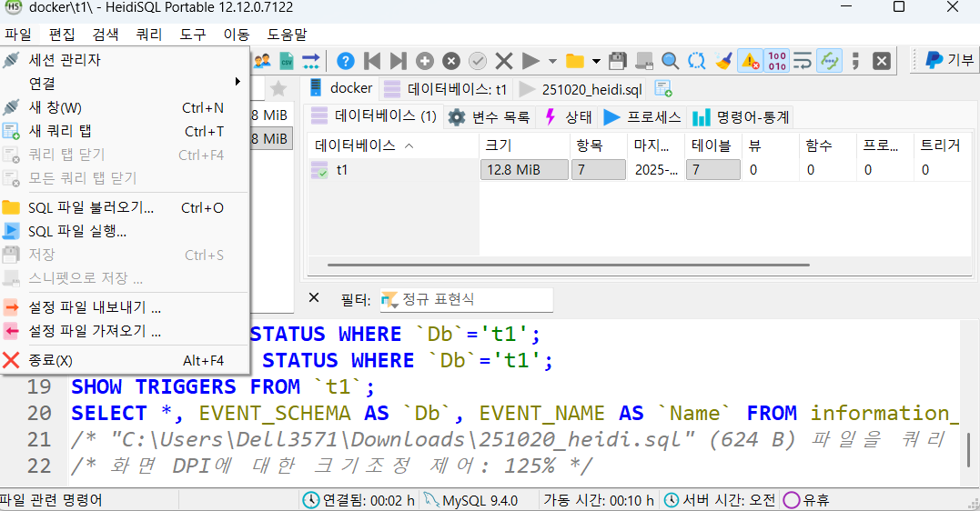Image resolution: width=980 pixels, height=511 pixels.
Task: Click the insert row plus icon
Action: click(425, 61)
